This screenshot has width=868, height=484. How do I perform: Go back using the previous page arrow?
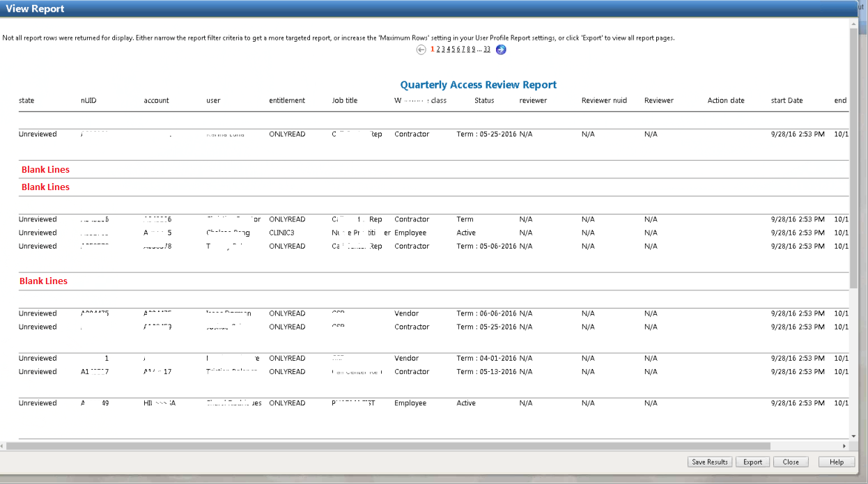click(x=421, y=49)
